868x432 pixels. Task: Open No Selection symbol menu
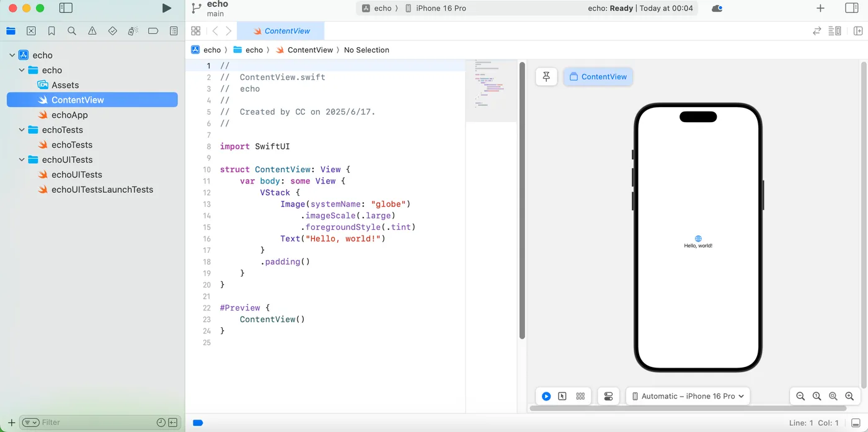coord(366,50)
